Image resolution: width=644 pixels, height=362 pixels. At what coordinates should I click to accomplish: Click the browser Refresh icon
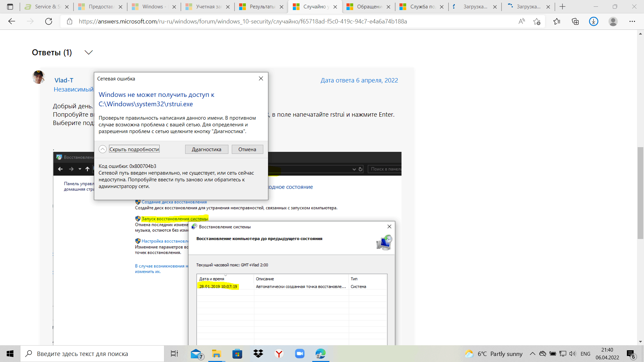coord(49,21)
